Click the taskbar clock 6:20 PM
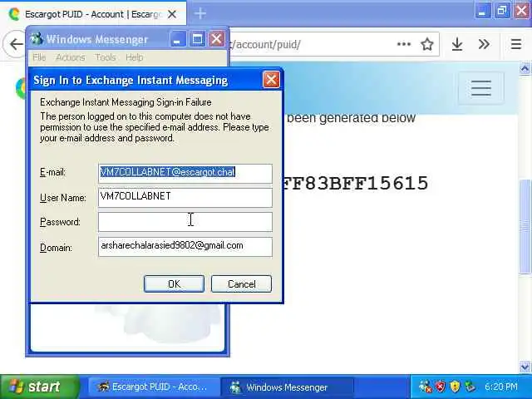 click(x=501, y=387)
